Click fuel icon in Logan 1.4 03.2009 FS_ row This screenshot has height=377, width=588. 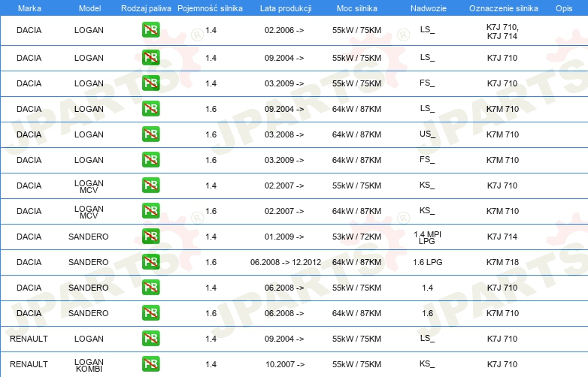pyautogui.click(x=150, y=83)
